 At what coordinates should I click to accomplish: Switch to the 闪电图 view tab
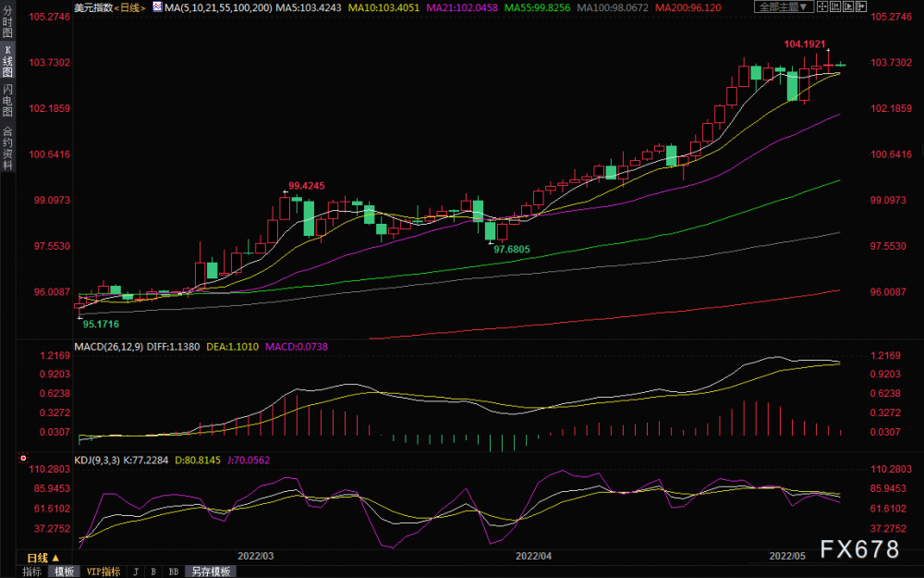(x=7, y=100)
